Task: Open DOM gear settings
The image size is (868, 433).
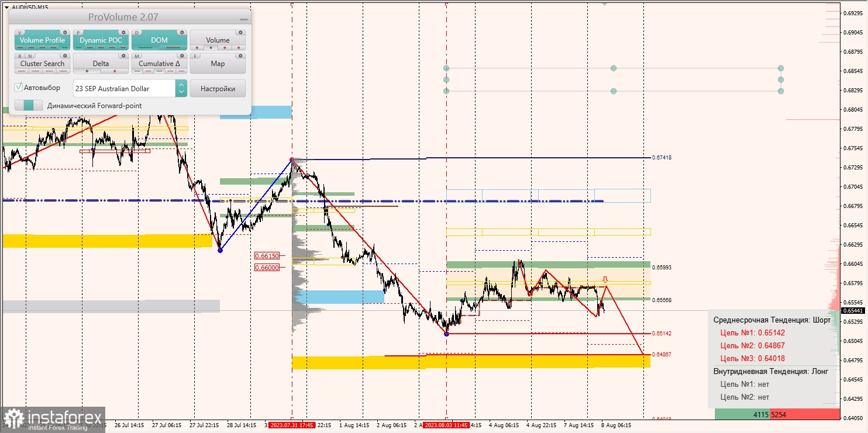Action: [x=182, y=33]
